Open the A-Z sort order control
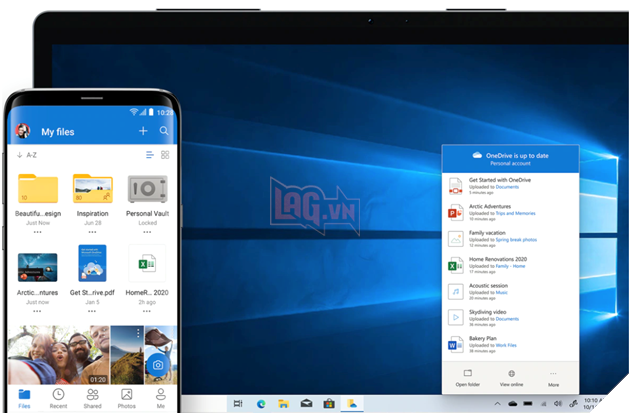The image size is (630, 413). click(27, 155)
